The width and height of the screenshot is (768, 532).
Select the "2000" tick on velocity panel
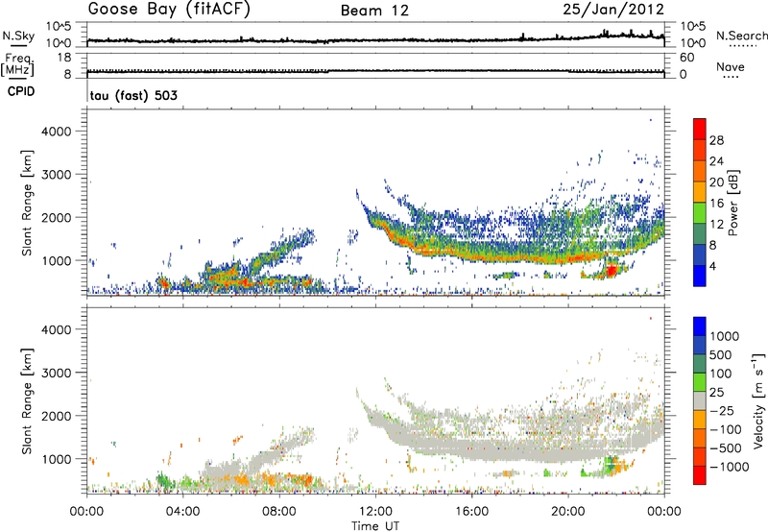pos(56,416)
